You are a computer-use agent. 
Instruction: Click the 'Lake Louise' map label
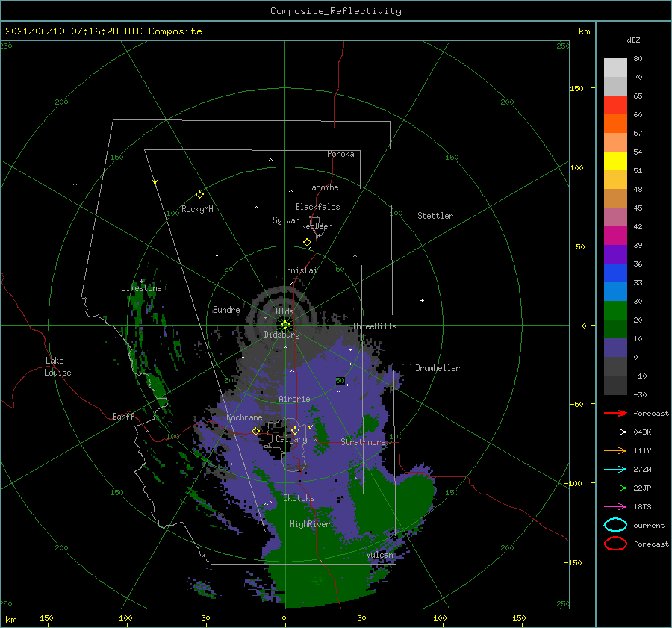[x=57, y=367]
